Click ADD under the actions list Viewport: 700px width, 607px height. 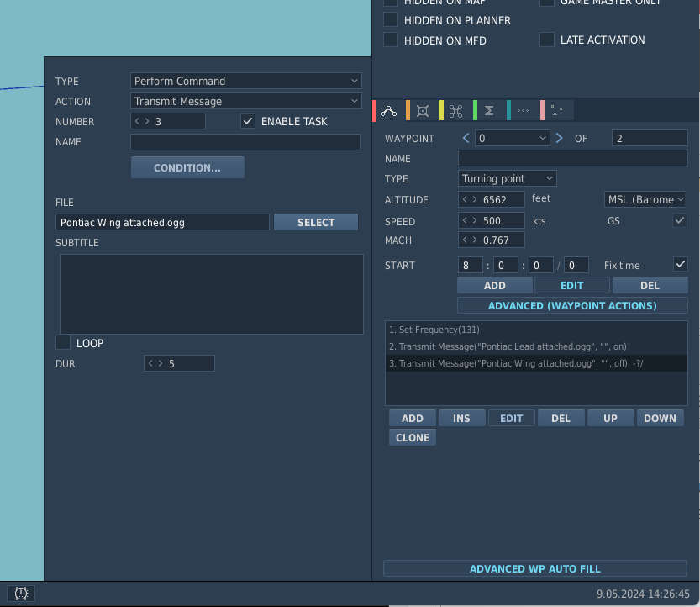click(413, 418)
